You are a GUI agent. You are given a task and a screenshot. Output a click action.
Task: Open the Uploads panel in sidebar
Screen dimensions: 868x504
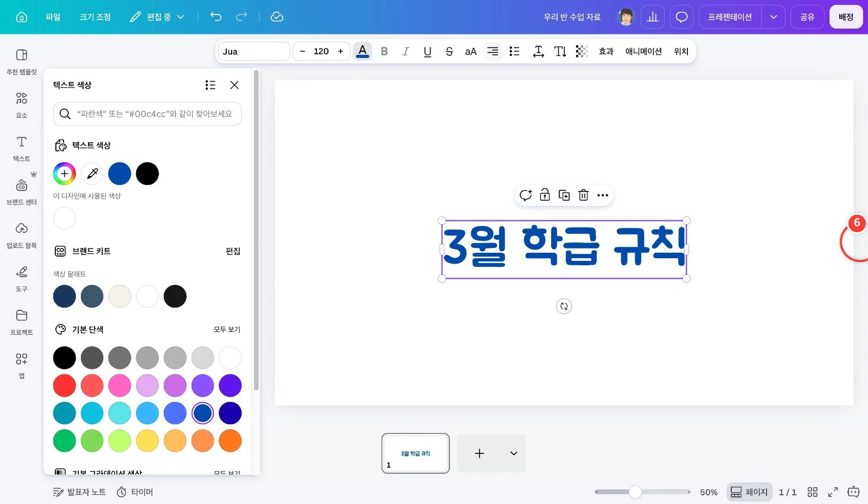[x=22, y=234]
